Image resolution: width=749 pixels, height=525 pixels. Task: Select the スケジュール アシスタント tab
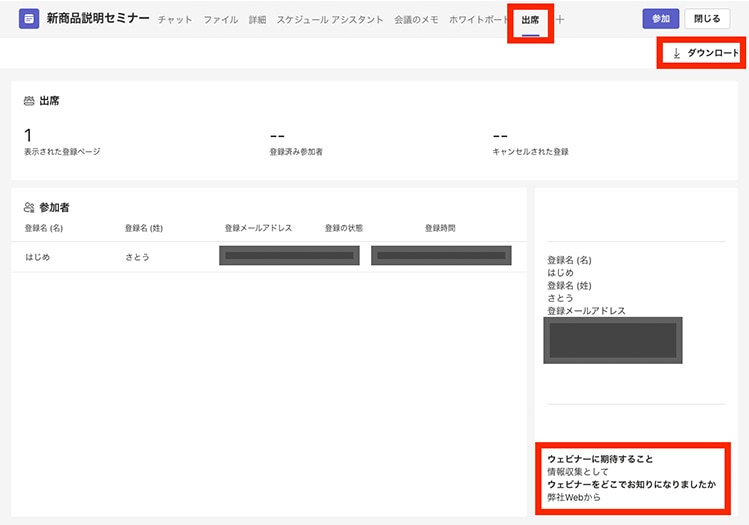pyautogui.click(x=330, y=20)
